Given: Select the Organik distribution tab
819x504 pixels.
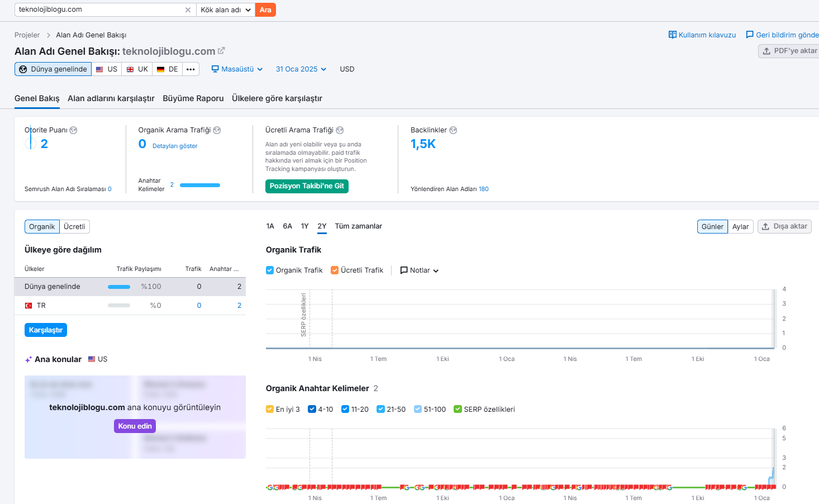Looking at the screenshot, I should [x=42, y=227].
